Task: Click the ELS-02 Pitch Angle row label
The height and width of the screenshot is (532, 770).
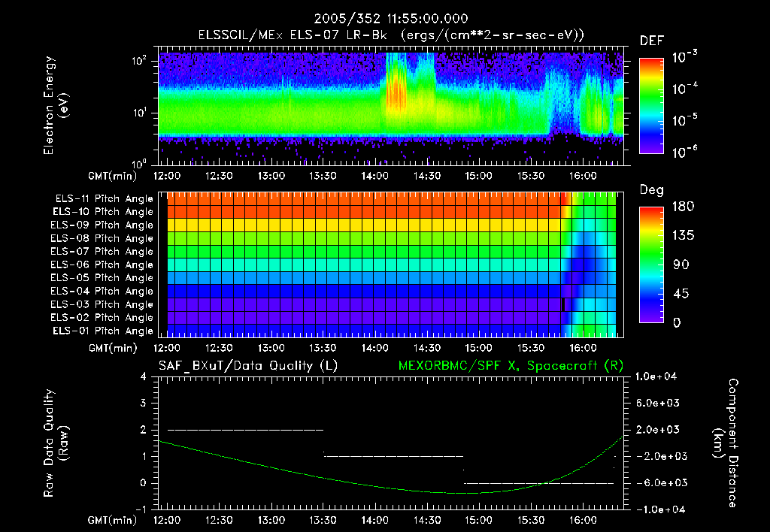Action: pyautogui.click(x=102, y=318)
